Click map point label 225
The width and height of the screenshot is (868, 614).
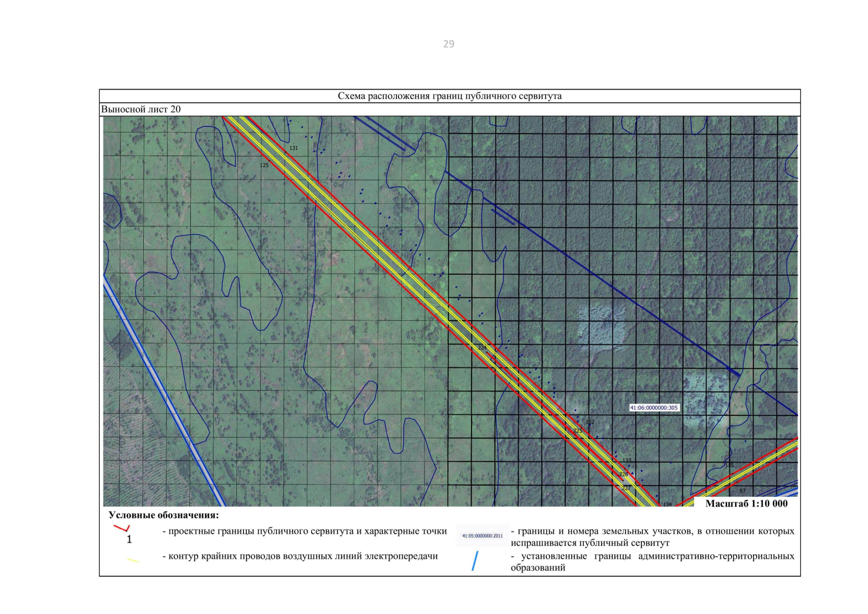point(577,431)
